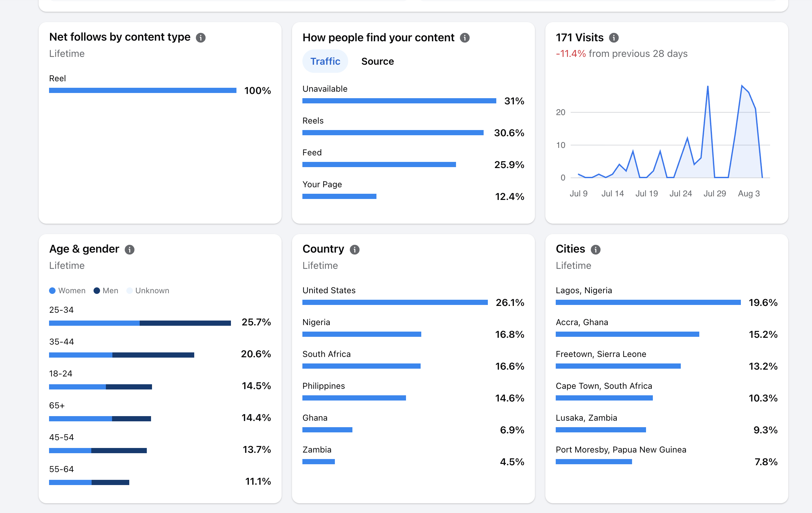Click the United States country bar
The height and width of the screenshot is (513, 812).
395,302
